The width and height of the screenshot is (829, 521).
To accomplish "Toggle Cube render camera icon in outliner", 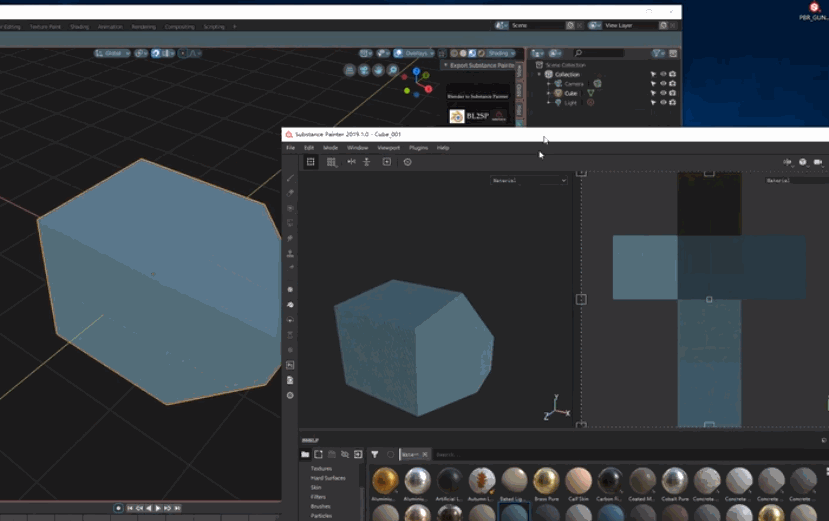I will 673,93.
